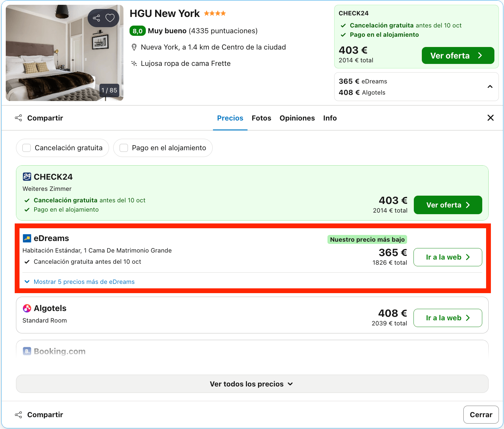Image resolution: width=504 pixels, height=429 pixels.
Task: Save hotel with heart favorite icon
Action: coord(110,18)
